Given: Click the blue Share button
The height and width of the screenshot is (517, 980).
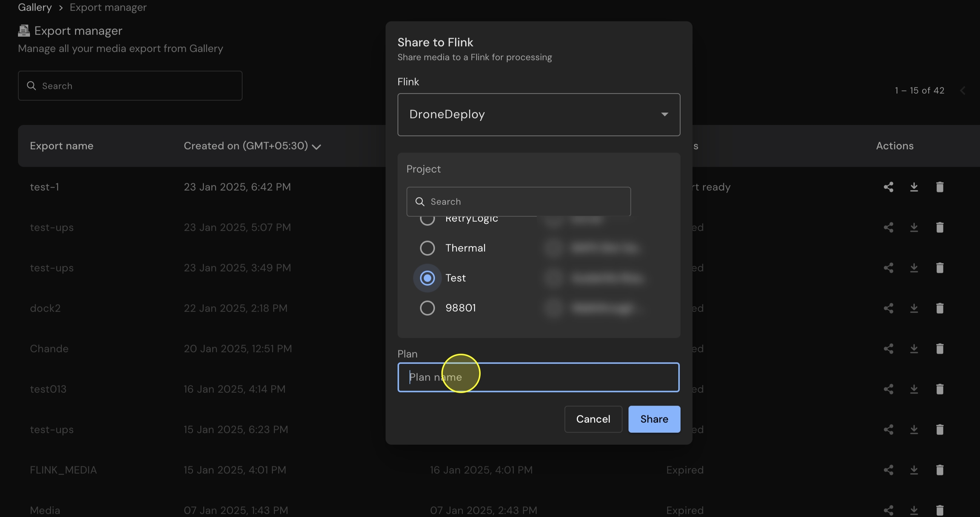Looking at the screenshot, I should pyautogui.click(x=654, y=419).
